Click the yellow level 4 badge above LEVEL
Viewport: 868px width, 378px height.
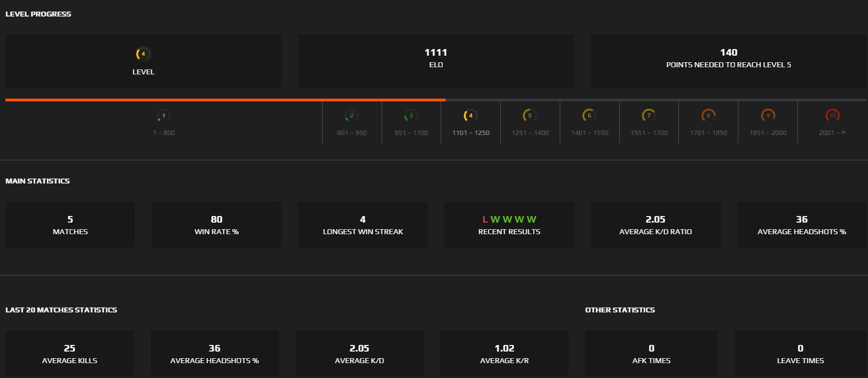pyautogui.click(x=143, y=53)
